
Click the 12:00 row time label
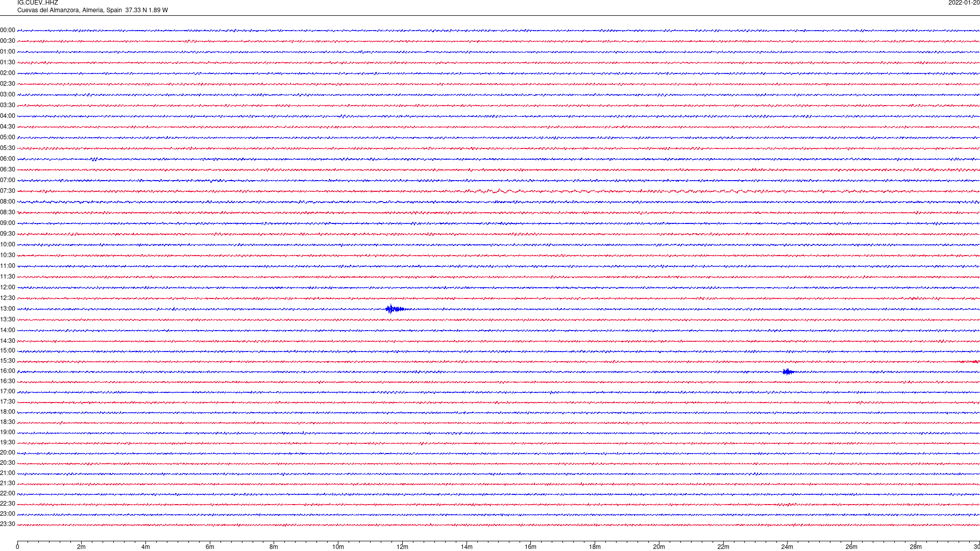(x=8, y=288)
